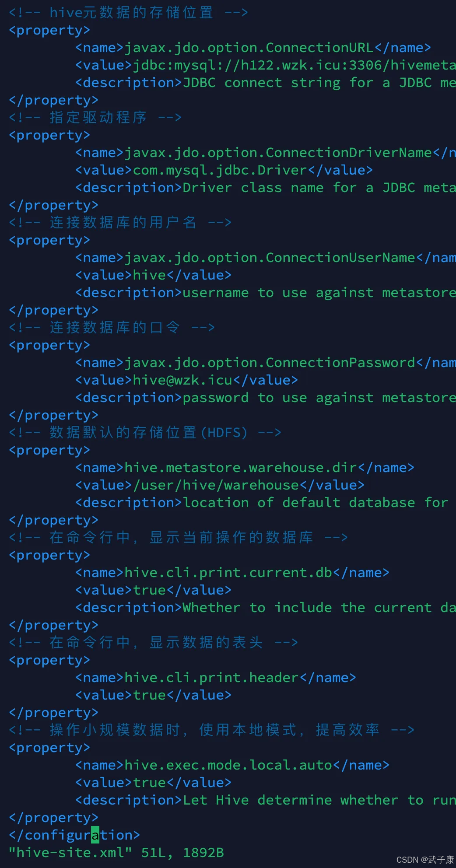Image resolution: width=456 pixels, height=868 pixels.
Task: Click the hive-site.xml status line
Action: tap(116, 853)
